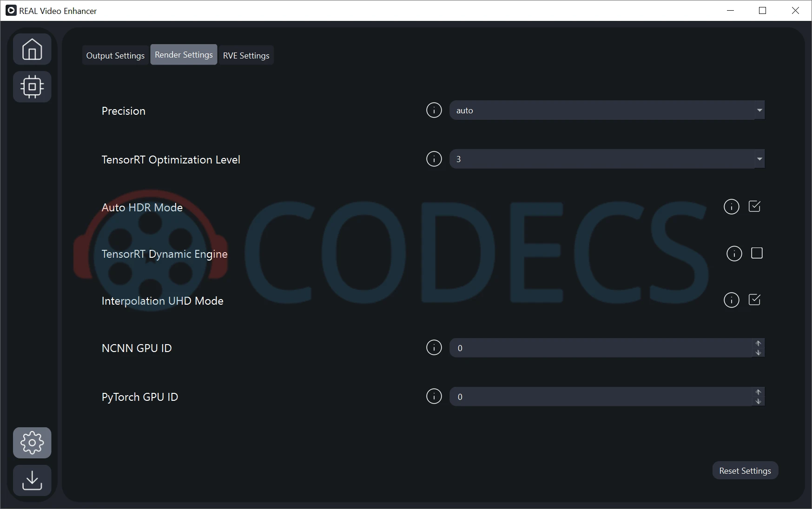Show info for PyTorch GPU ID
Image resolution: width=812 pixels, height=509 pixels.
pos(434,397)
